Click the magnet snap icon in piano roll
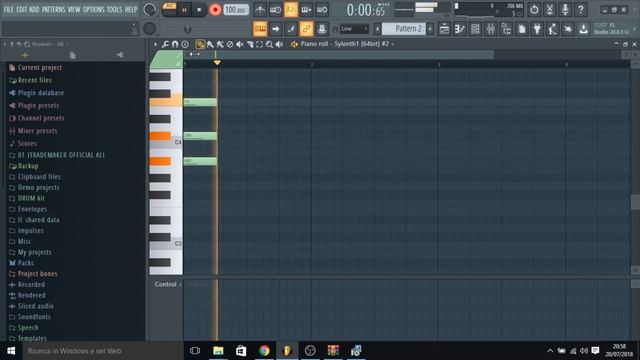 coord(175,44)
